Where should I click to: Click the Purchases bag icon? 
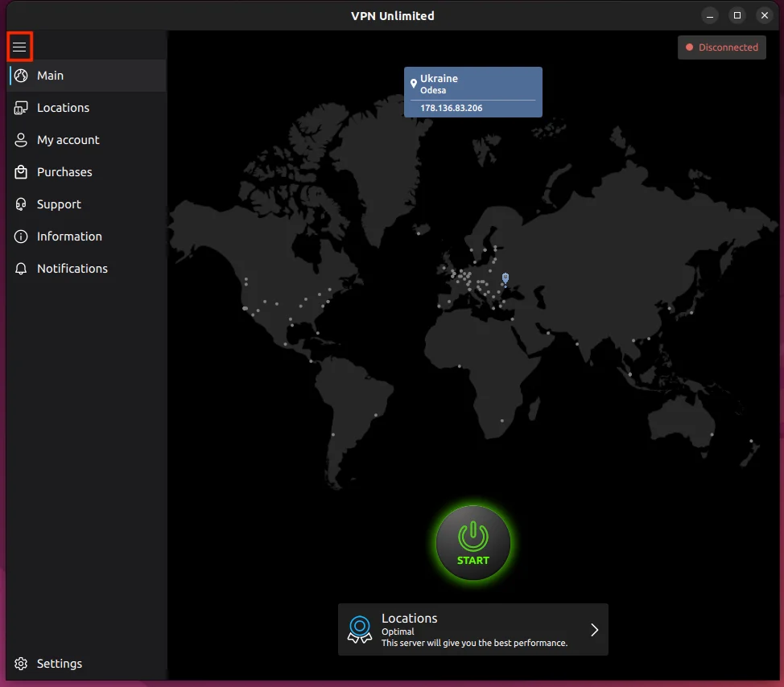click(x=22, y=172)
